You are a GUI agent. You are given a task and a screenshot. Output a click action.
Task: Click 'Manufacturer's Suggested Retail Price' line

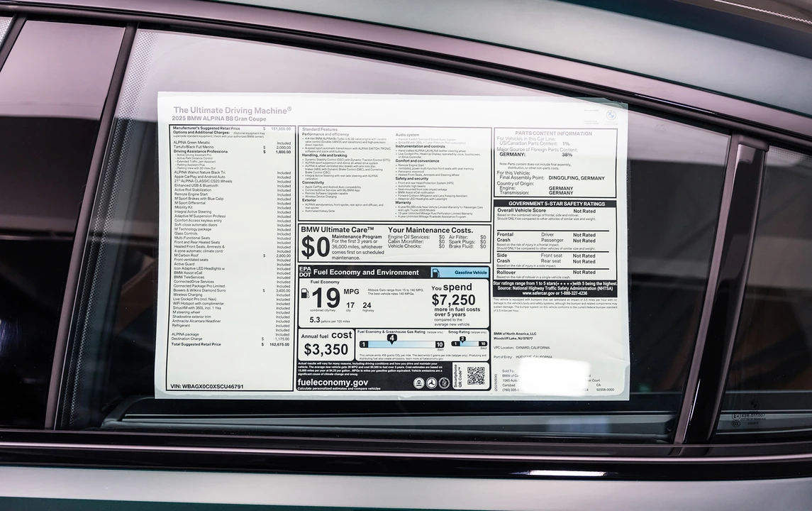tap(231, 128)
